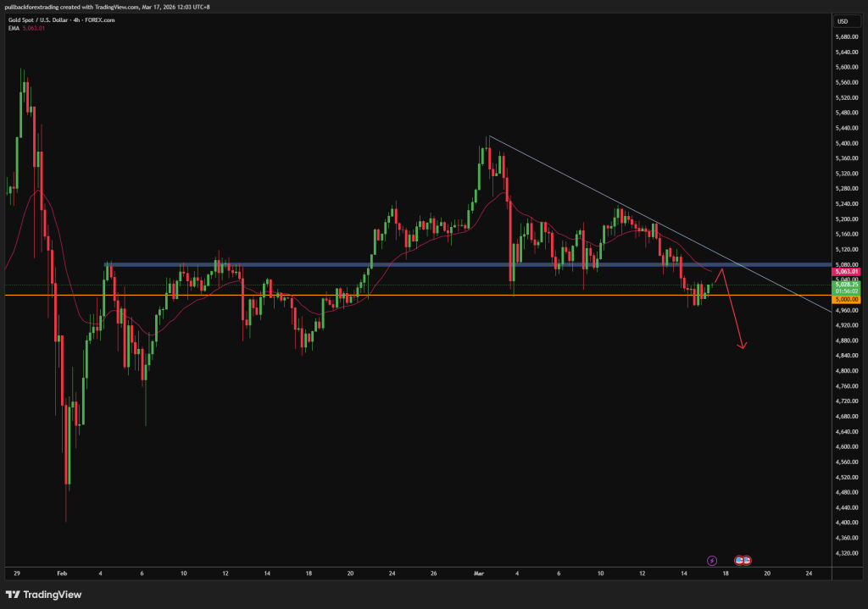Click the red arrowhead of the projection
The image size is (868, 609).
[x=743, y=345]
